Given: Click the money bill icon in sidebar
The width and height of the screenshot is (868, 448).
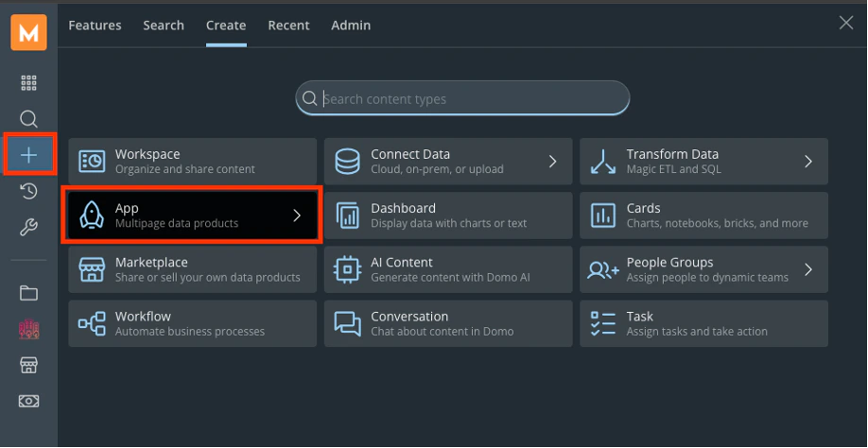Looking at the screenshot, I should click(x=28, y=401).
